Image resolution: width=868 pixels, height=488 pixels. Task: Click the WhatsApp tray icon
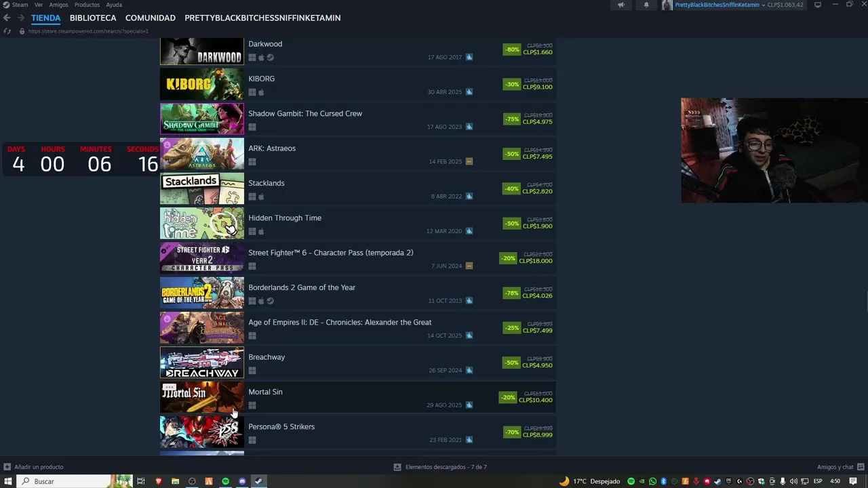[652, 481]
